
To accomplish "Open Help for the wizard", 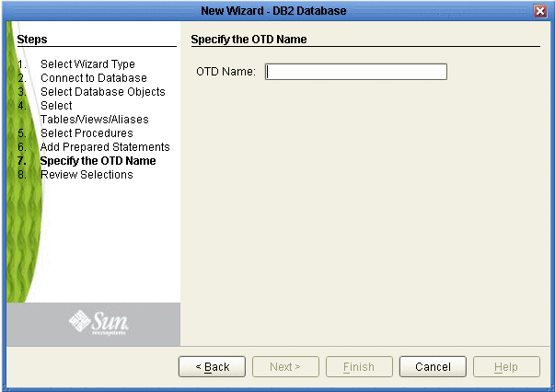I will coord(506,366).
